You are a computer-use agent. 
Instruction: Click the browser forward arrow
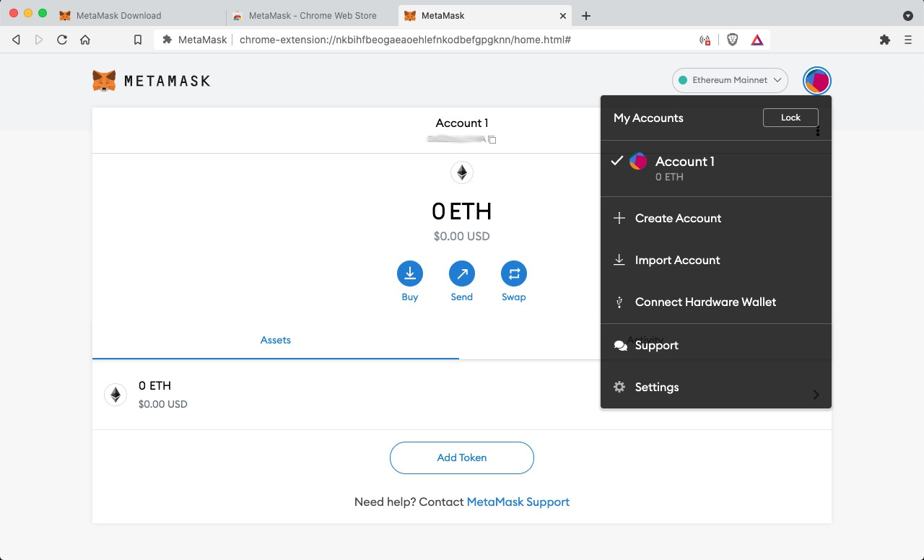click(39, 40)
